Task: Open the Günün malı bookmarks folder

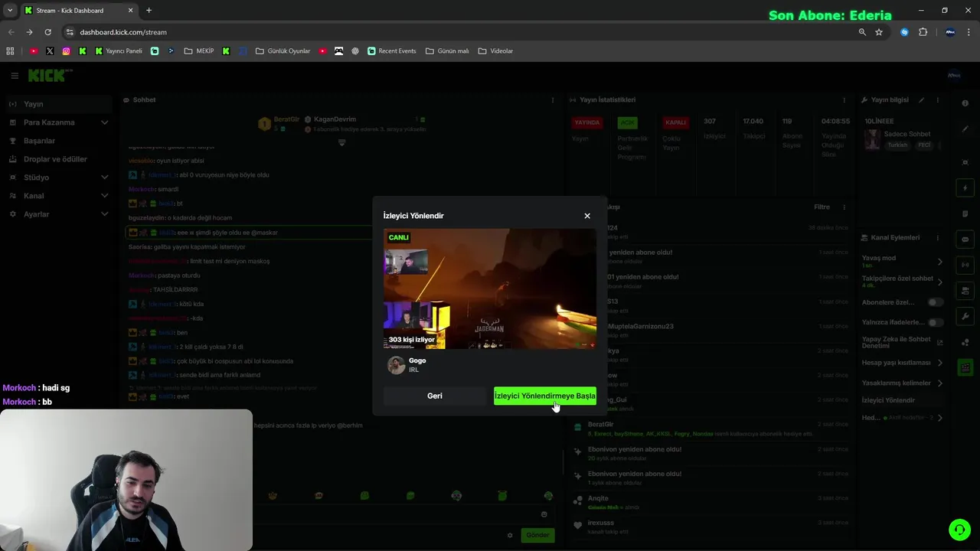Action: 447,51
